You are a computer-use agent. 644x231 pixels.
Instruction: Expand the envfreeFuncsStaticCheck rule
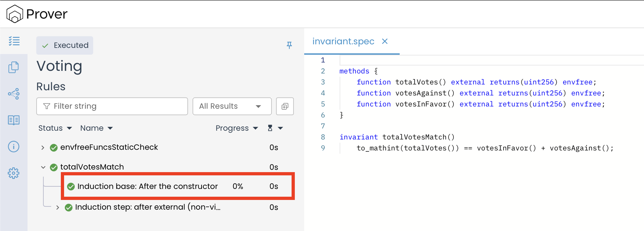[x=43, y=148]
